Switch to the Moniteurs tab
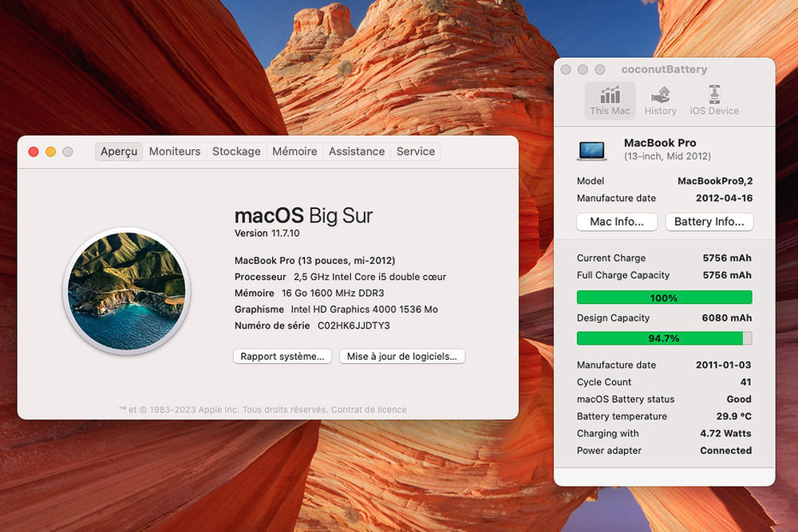This screenshot has width=798, height=532. tap(175, 152)
